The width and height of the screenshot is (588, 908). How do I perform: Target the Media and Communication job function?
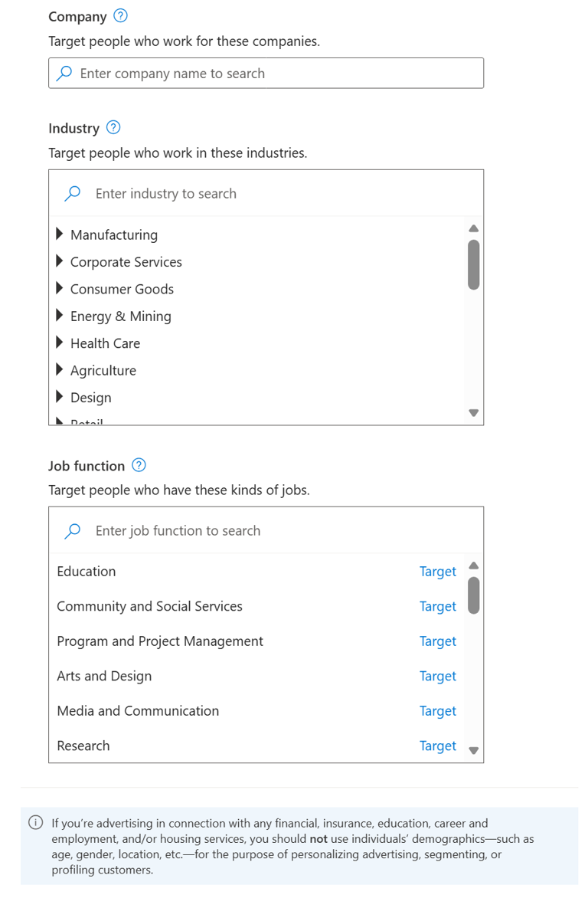click(438, 710)
